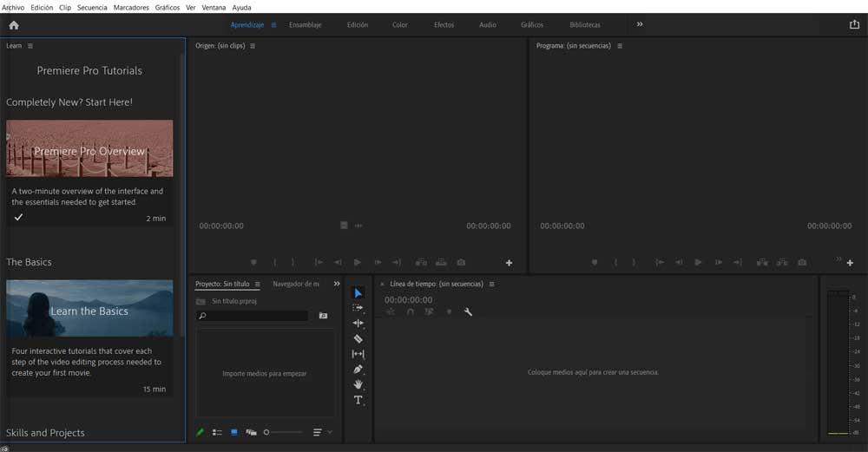Open the Marcadores menu
Screen dimensions: 868x452
tap(131, 7)
